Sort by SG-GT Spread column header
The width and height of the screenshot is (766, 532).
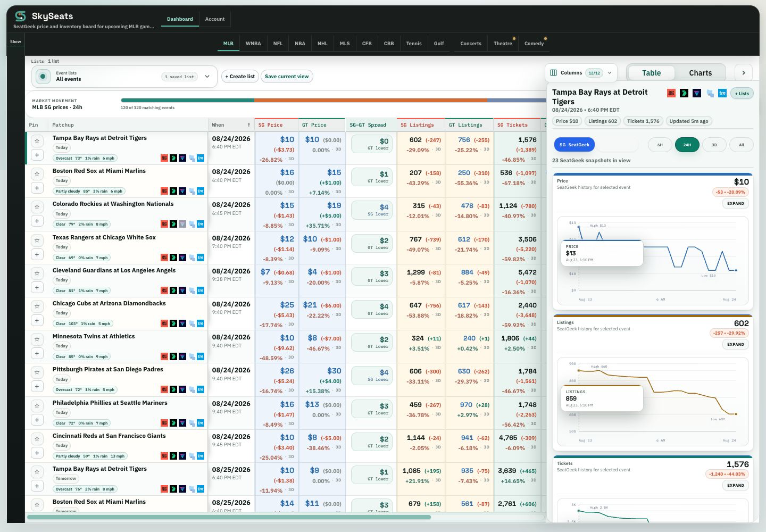point(371,125)
